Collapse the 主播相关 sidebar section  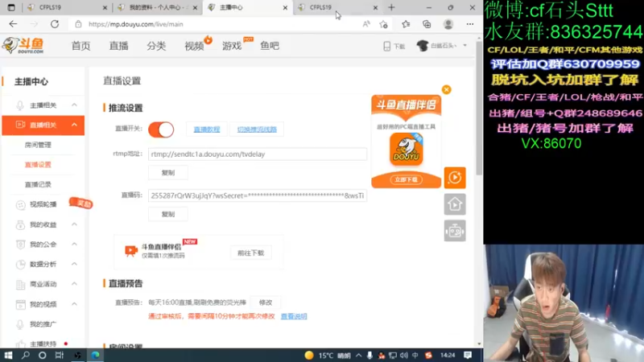pos(74,105)
